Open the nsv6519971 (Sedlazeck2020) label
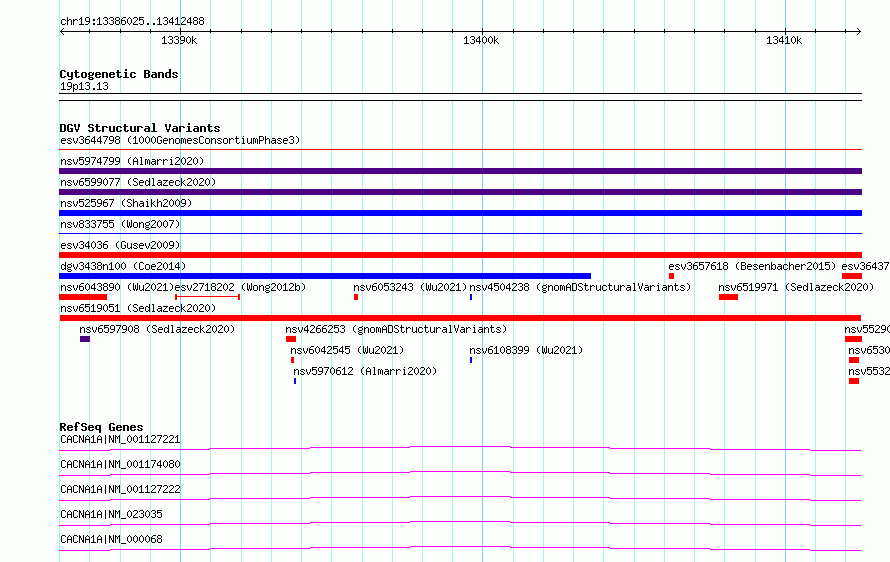Image resolution: width=890 pixels, height=562 pixels. (796, 287)
